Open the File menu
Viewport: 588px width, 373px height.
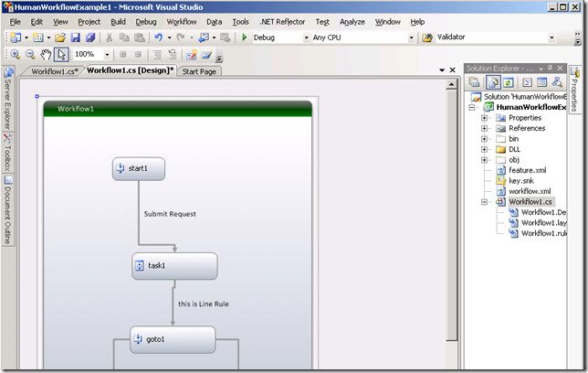pos(15,22)
